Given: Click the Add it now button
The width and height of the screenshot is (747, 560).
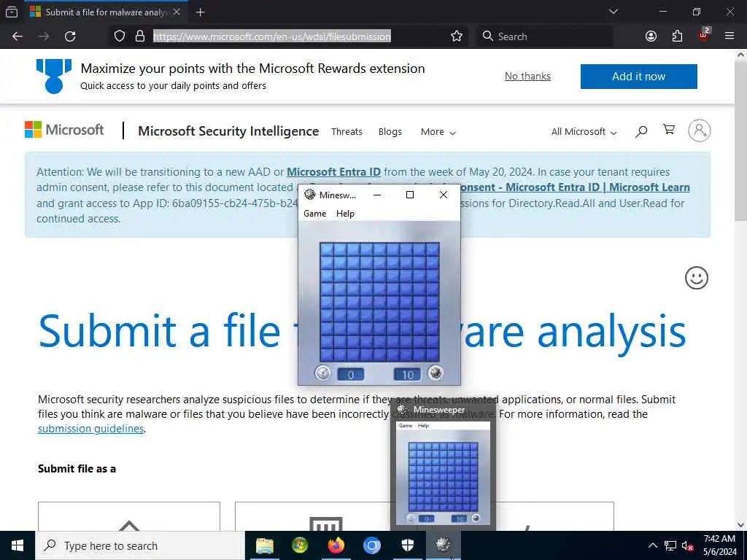Looking at the screenshot, I should [638, 76].
